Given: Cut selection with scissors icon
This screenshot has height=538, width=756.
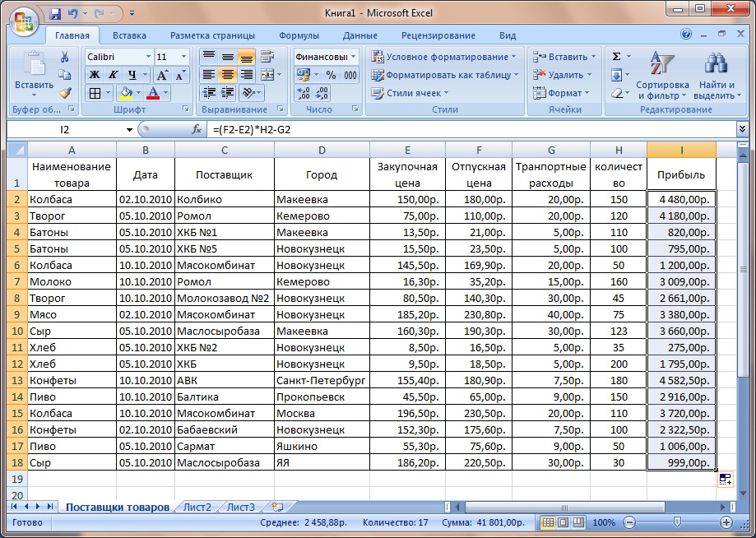Looking at the screenshot, I should pos(65,57).
